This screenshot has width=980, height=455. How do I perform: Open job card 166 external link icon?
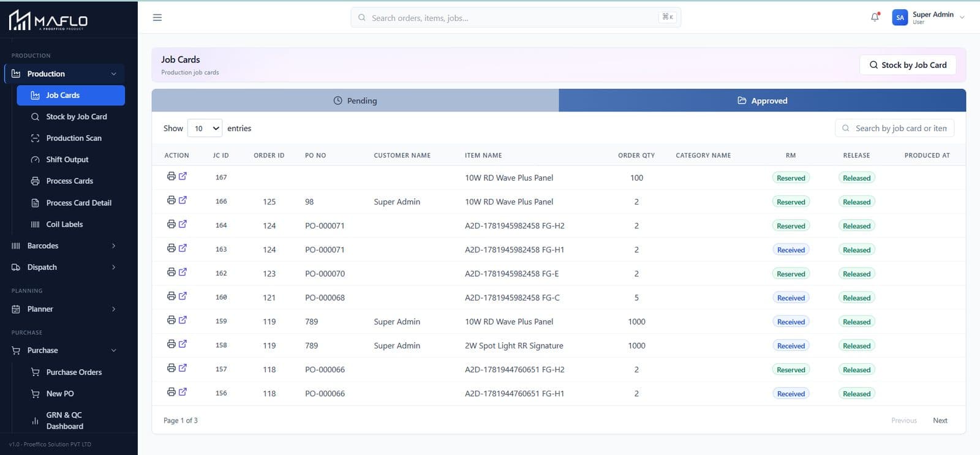pyautogui.click(x=183, y=200)
